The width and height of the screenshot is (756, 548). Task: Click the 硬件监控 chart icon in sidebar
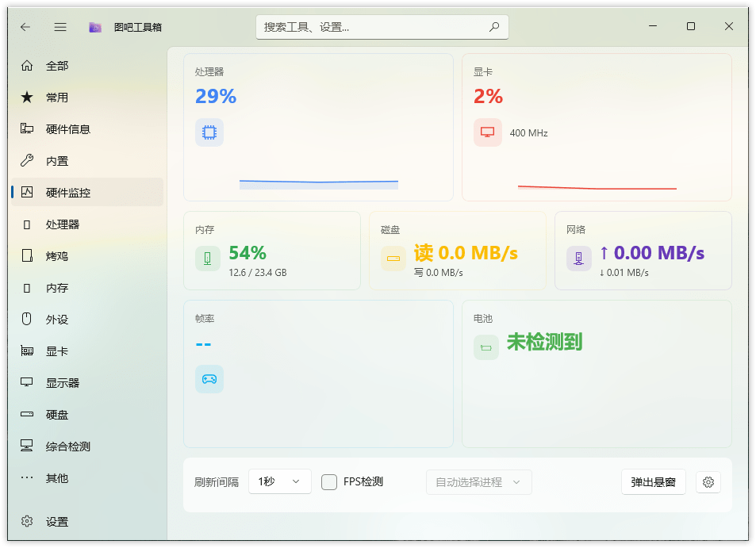[27, 192]
